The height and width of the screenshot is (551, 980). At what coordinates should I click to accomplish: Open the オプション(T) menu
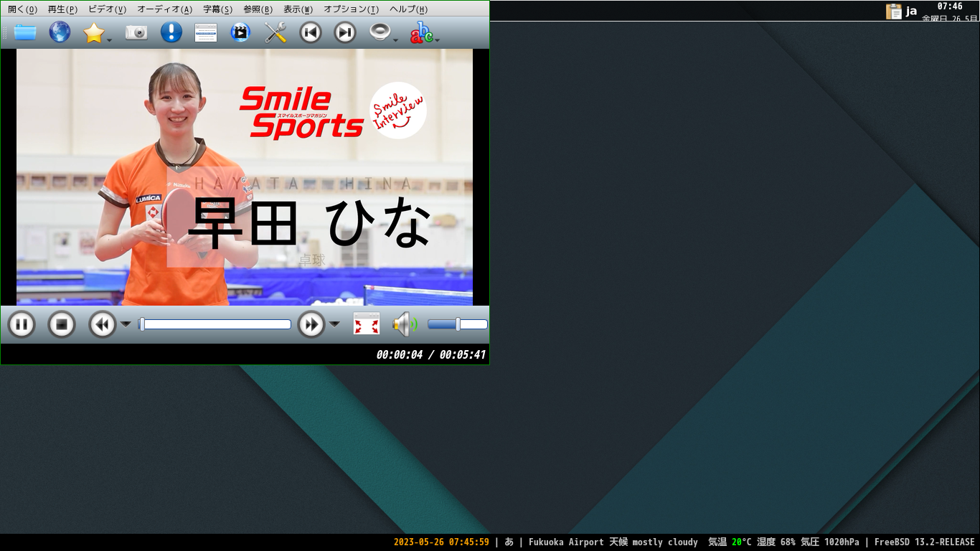[x=351, y=9]
